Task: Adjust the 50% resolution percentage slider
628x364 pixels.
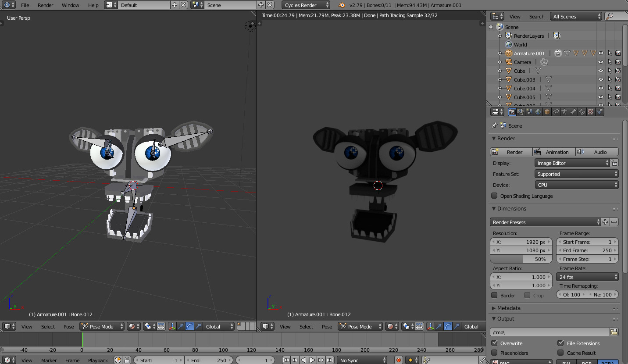Action: point(521,259)
